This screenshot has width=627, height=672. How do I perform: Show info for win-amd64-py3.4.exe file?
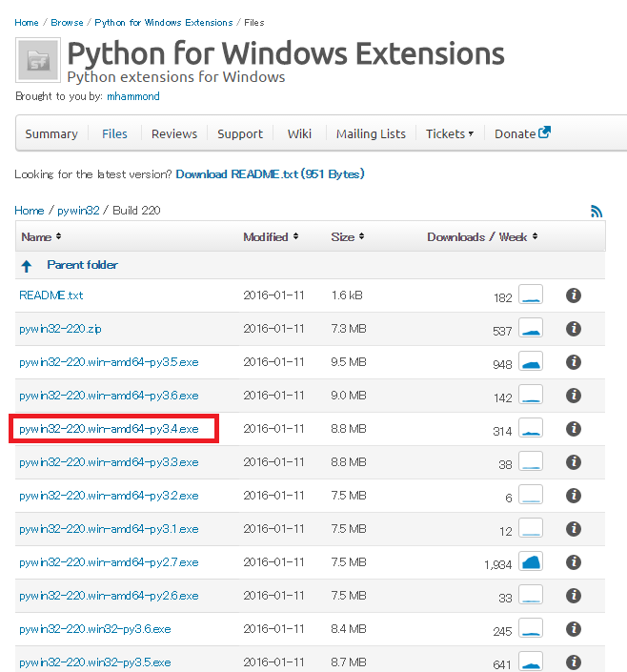pos(574,429)
